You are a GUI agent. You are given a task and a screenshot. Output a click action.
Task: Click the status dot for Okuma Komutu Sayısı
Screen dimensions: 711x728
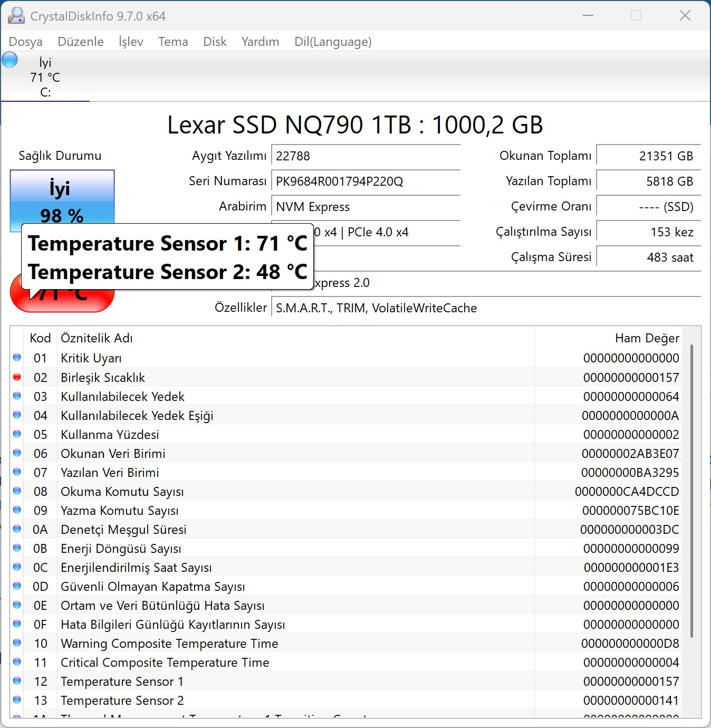pos(17,491)
